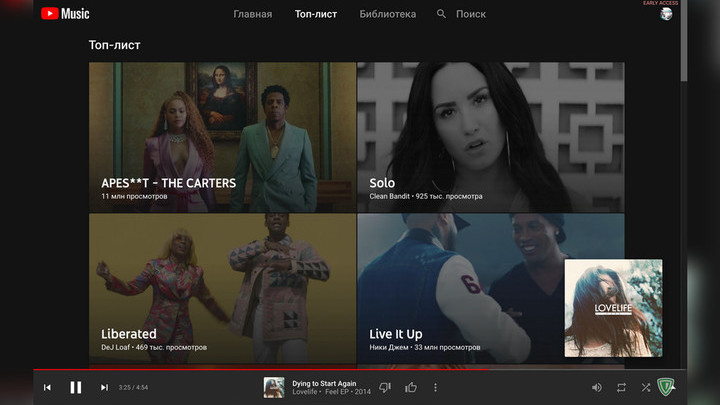
Task: Click the Feel EP album link
Action: tap(337, 392)
